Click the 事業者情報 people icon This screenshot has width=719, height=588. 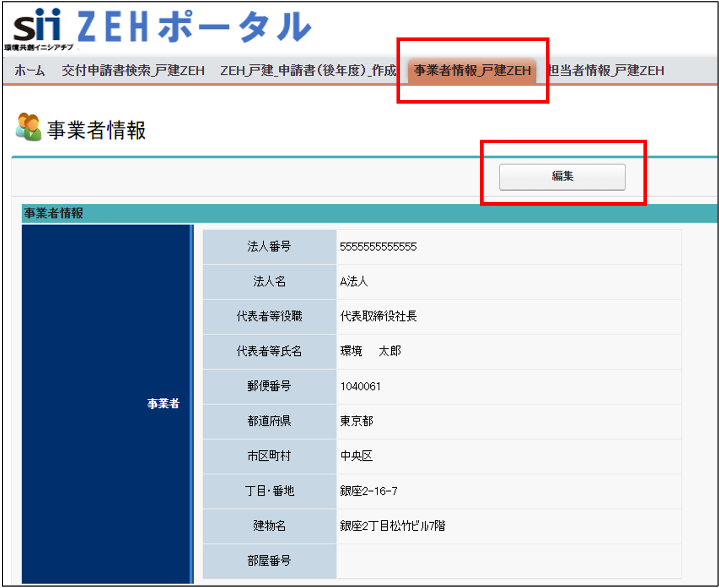tap(28, 127)
